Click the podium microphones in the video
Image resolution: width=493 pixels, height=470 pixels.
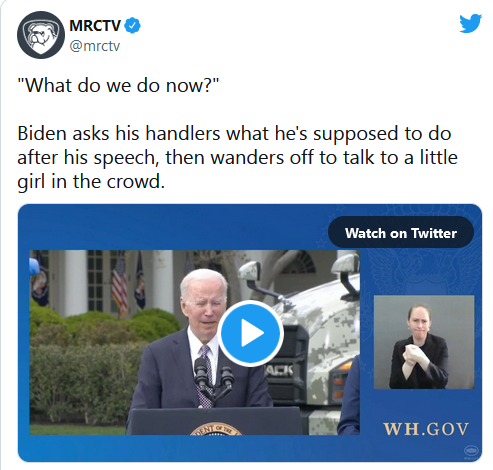(x=214, y=378)
